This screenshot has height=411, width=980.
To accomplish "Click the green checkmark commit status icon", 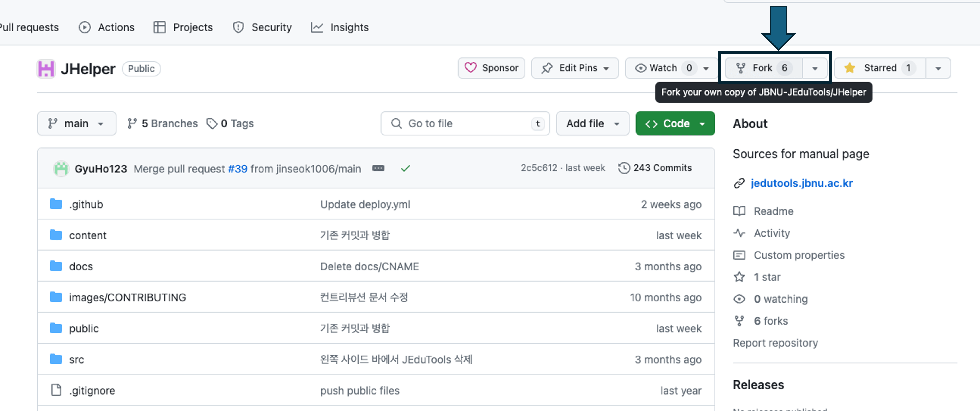I will coord(406,168).
